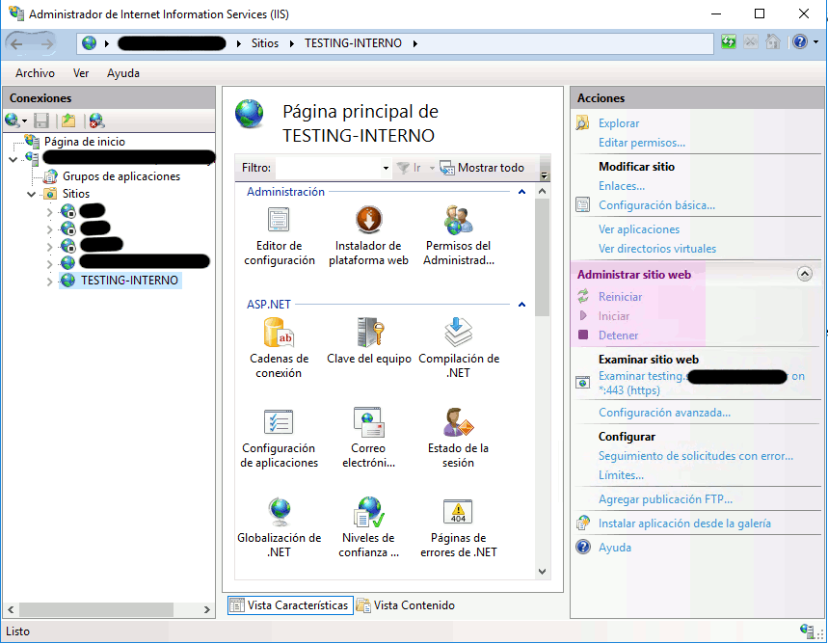Click Editar permisos link
This screenshot has height=644, width=828.
click(642, 143)
